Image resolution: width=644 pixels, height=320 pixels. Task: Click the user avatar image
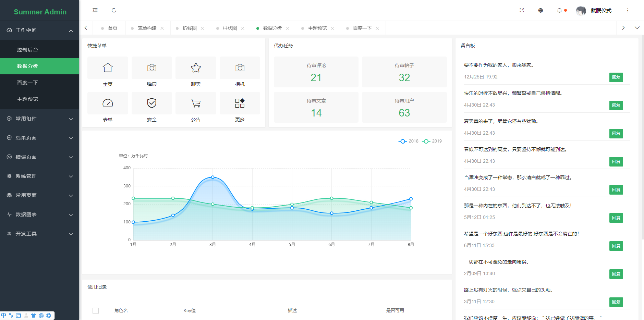point(581,11)
